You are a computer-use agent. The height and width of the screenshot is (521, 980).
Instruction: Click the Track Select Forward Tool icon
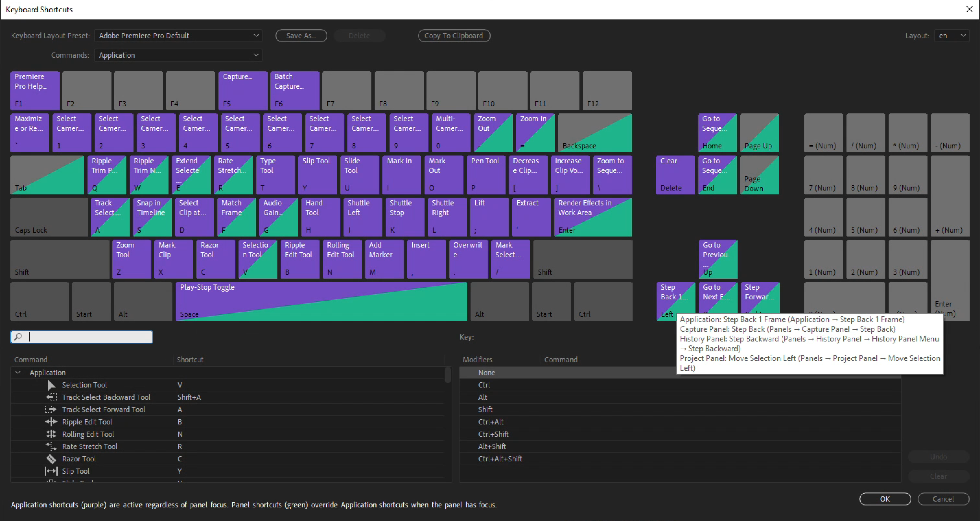pos(51,410)
